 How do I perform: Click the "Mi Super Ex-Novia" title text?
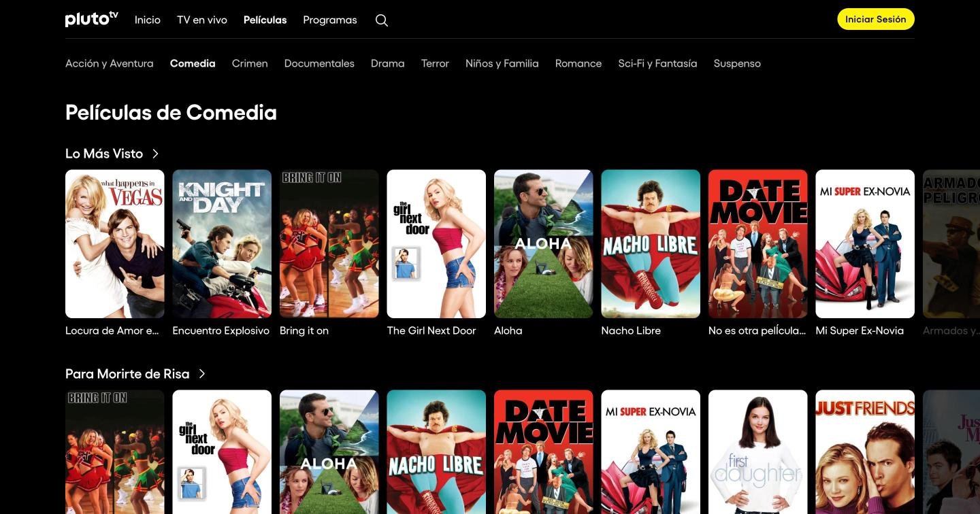860,330
